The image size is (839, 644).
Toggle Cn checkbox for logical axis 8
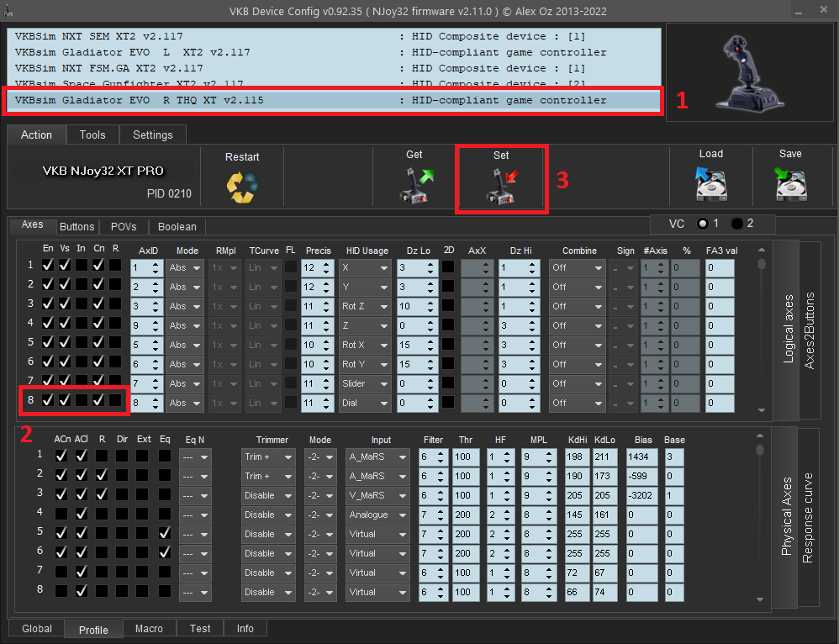coord(98,400)
